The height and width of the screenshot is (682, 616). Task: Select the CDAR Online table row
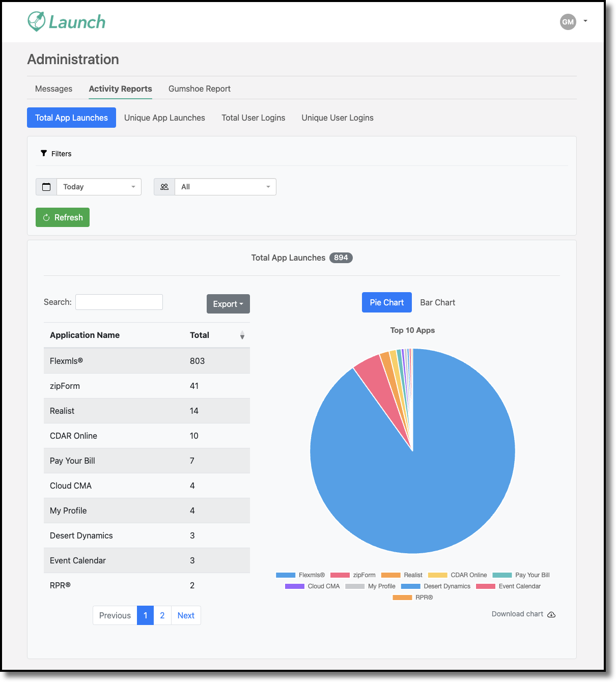147,436
